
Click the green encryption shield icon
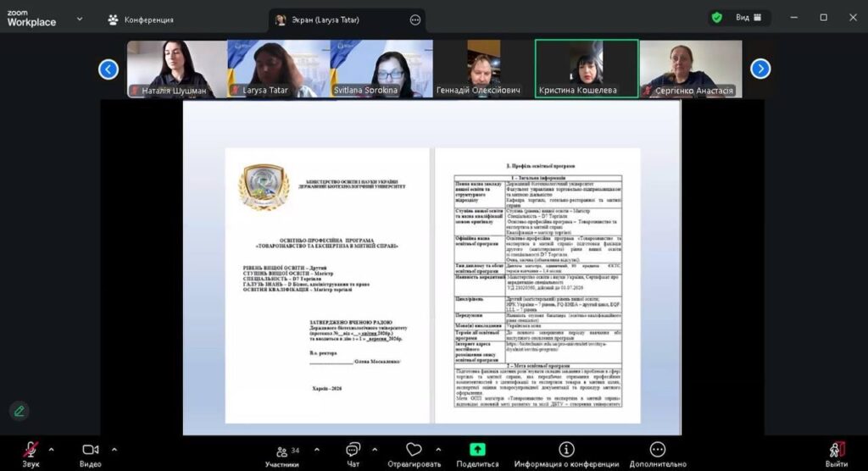pyautogui.click(x=717, y=18)
